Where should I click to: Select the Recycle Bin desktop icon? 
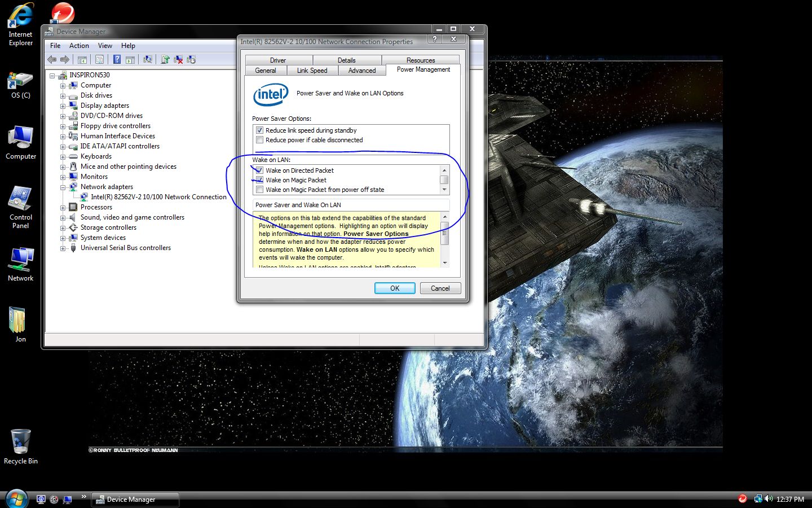click(x=21, y=446)
